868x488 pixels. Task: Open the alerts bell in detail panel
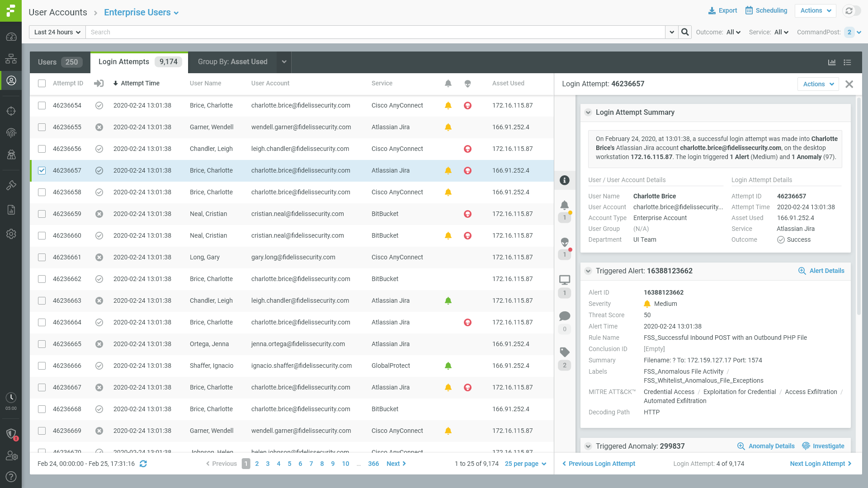click(564, 206)
